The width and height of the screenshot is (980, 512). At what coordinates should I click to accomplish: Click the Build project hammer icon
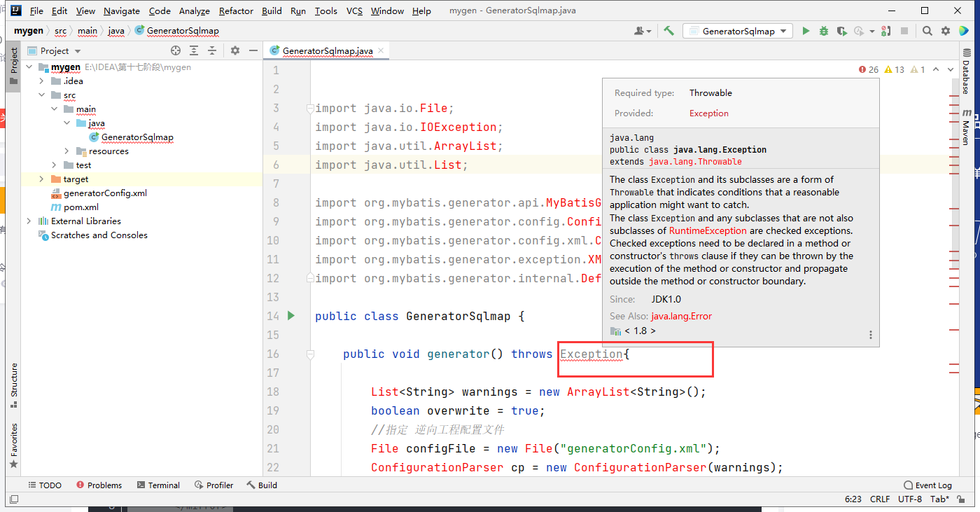pos(669,31)
